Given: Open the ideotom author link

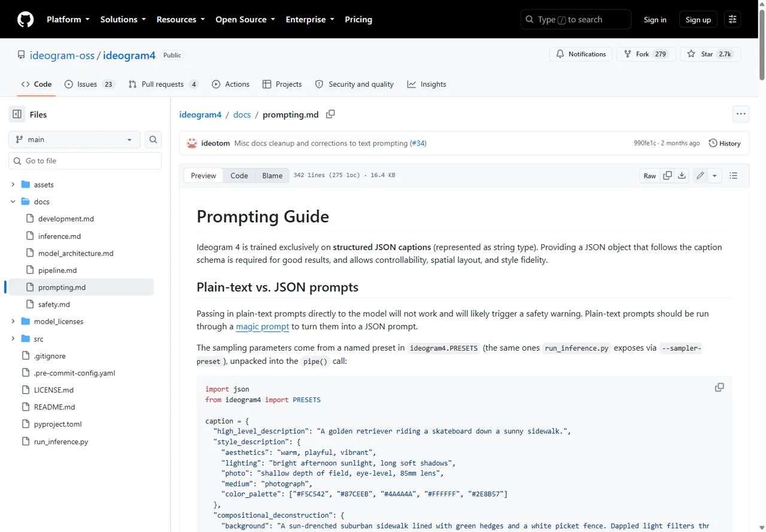Looking at the screenshot, I should [x=215, y=144].
